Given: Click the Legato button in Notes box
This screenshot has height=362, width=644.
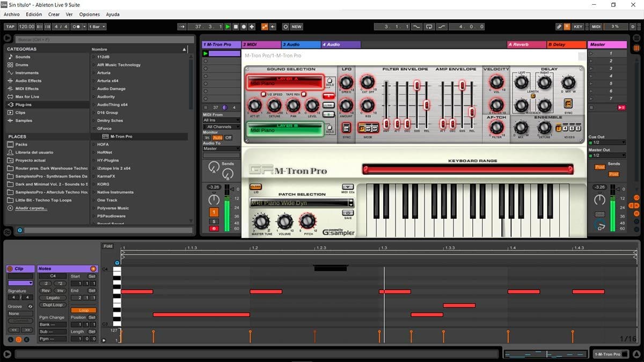Looking at the screenshot, I should click(x=53, y=298).
